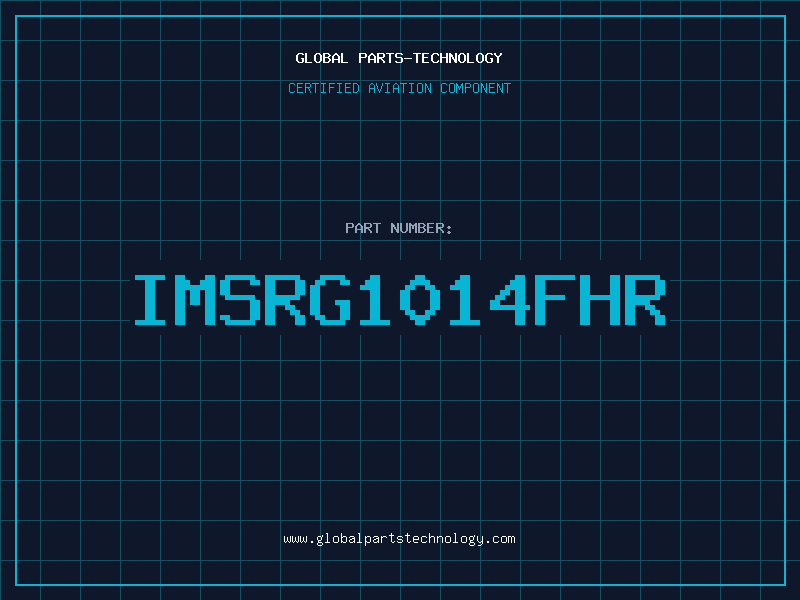
Task: Open the www.globalpartstechnology.com link
Action: (399, 539)
